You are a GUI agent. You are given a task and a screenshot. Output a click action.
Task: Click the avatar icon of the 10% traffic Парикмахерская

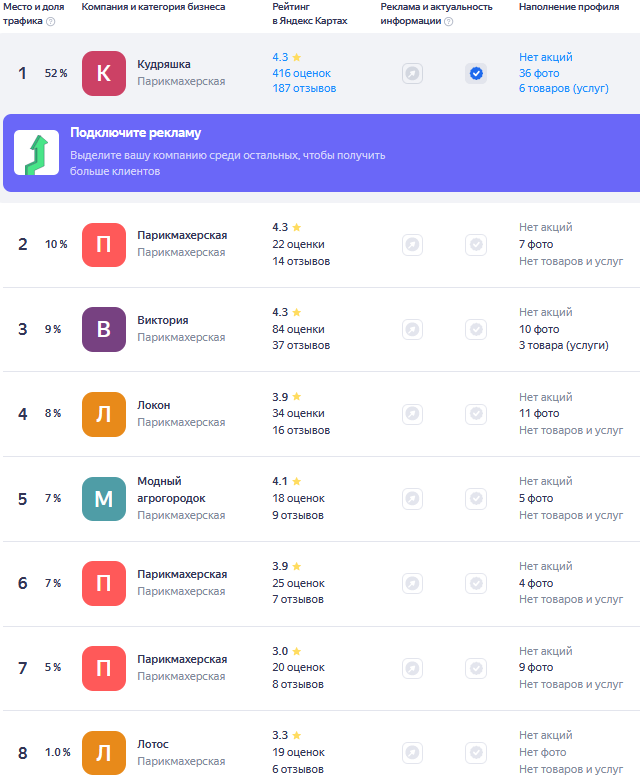[x=104, y=245]
